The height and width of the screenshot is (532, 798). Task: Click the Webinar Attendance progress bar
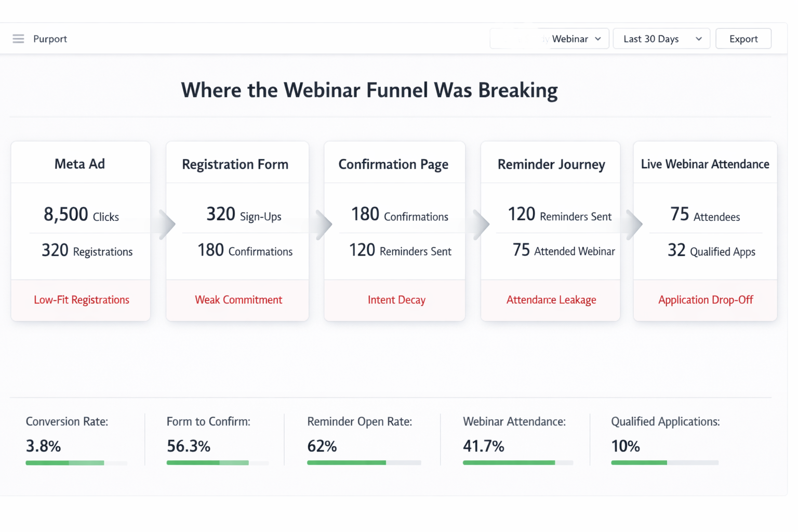pyautogui.click(x=517, y=462)
